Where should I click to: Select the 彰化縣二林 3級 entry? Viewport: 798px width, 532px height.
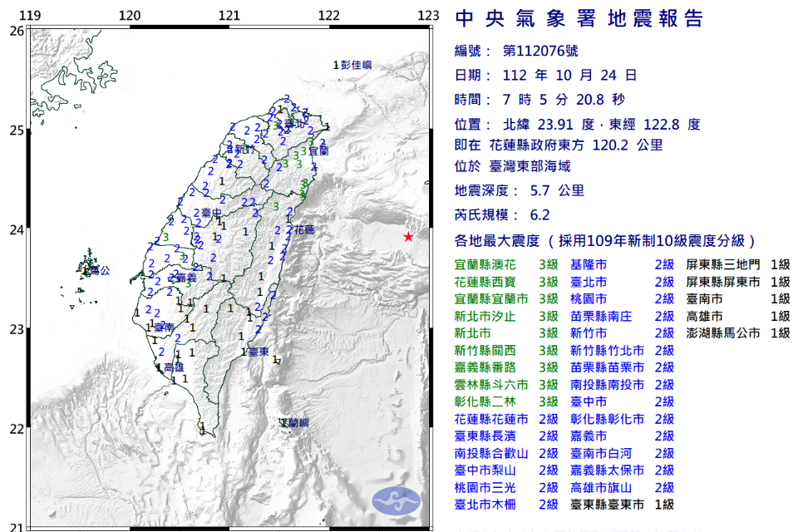[x=506, y=401]
